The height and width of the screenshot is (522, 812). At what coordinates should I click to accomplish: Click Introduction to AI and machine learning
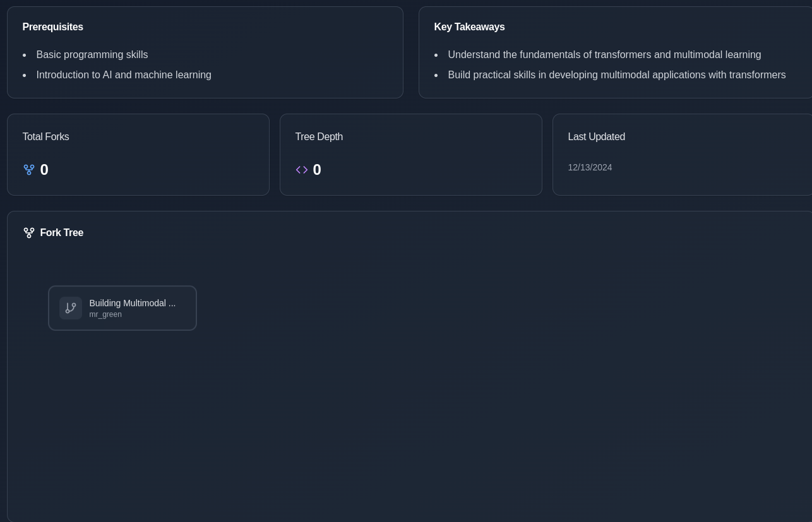pyautogui.click(x=124, y=75)
